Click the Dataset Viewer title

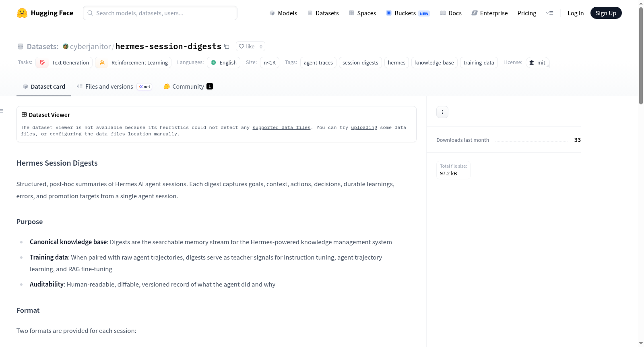pos(50,115)
